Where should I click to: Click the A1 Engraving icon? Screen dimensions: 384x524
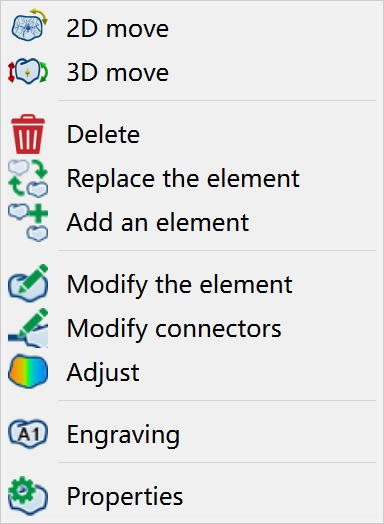(x=28, y=433)
